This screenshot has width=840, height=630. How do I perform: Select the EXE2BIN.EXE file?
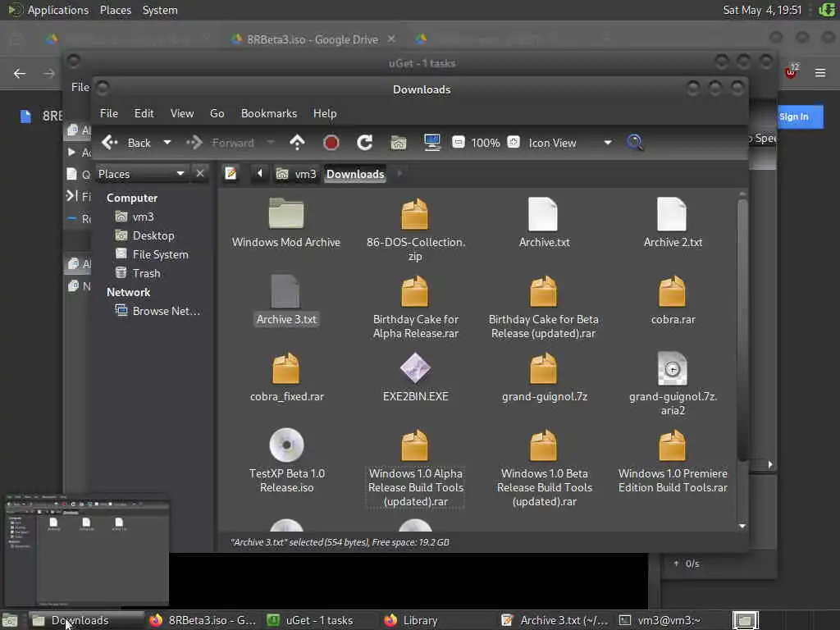click(x=415, y=377)
